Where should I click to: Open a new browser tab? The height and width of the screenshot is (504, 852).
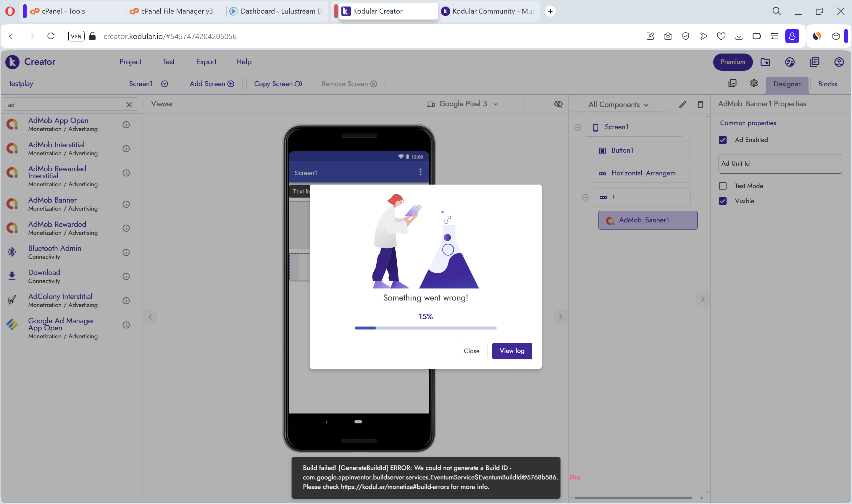(550, 11)
